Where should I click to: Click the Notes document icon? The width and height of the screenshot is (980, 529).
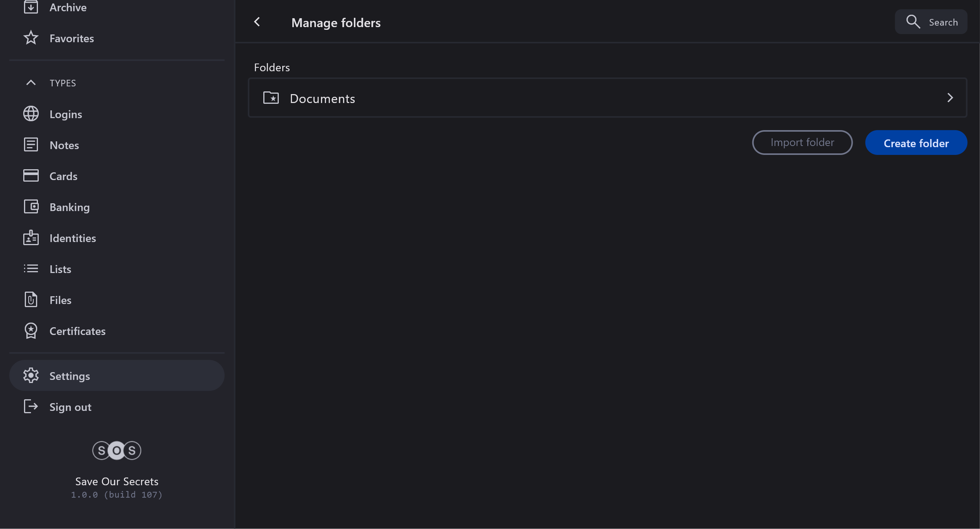click(x=31, y=145)
